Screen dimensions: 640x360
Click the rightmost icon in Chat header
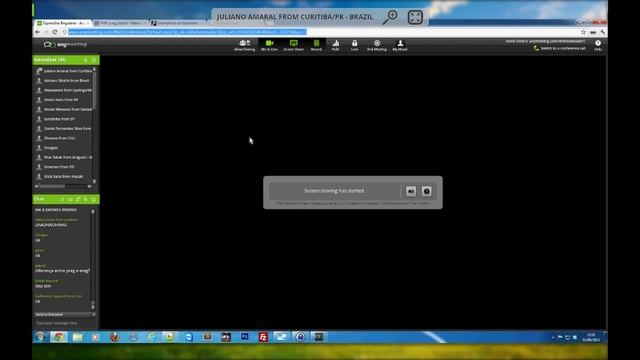click(x=94, y=199)
